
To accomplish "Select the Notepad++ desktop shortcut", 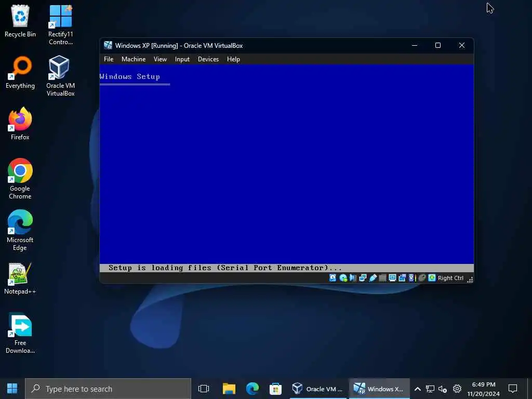I will tap(20, 278).
